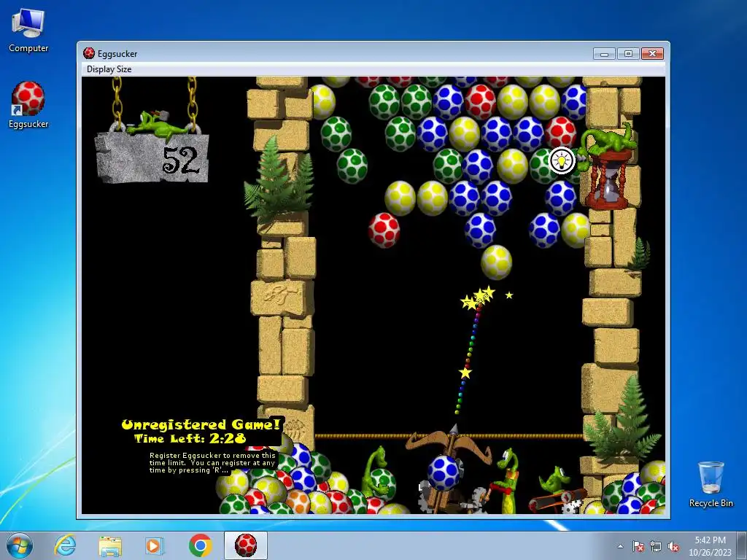Click the stone score sign showing 52

153,157
